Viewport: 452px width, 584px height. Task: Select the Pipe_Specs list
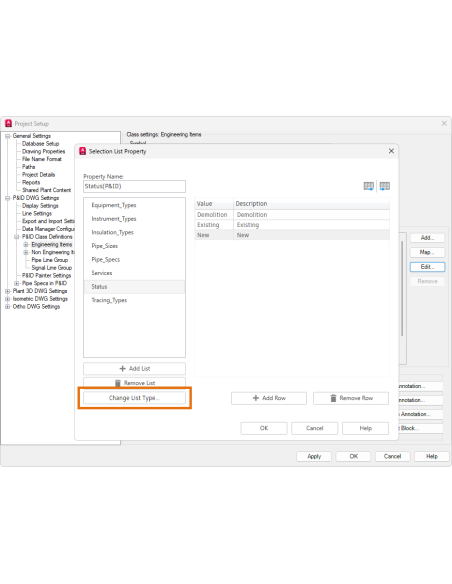(134, 260)
